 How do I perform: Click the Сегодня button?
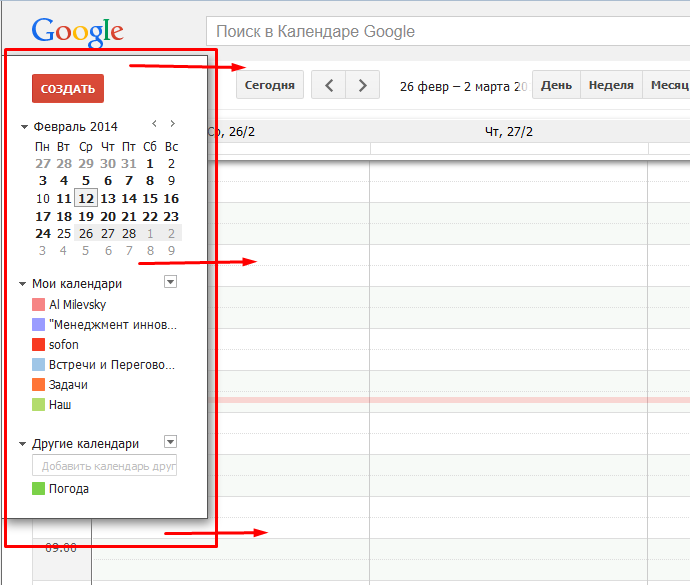click(x=270, y=85)
